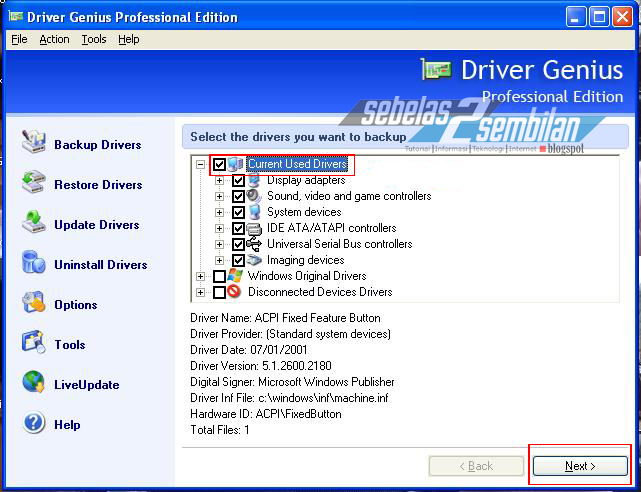Open the Action menu
This screenshot has width=641, height=492.
tap(54, 39)
